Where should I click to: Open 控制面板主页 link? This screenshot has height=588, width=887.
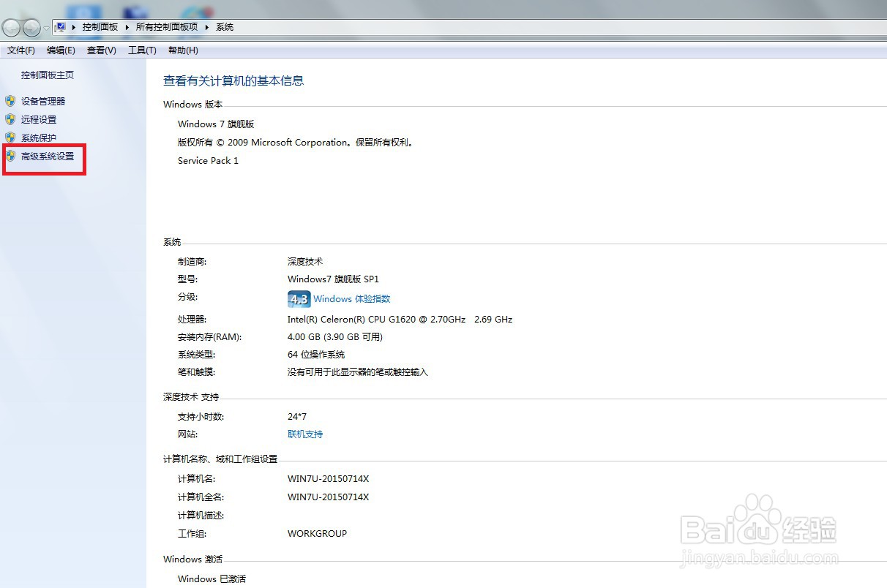48,75
